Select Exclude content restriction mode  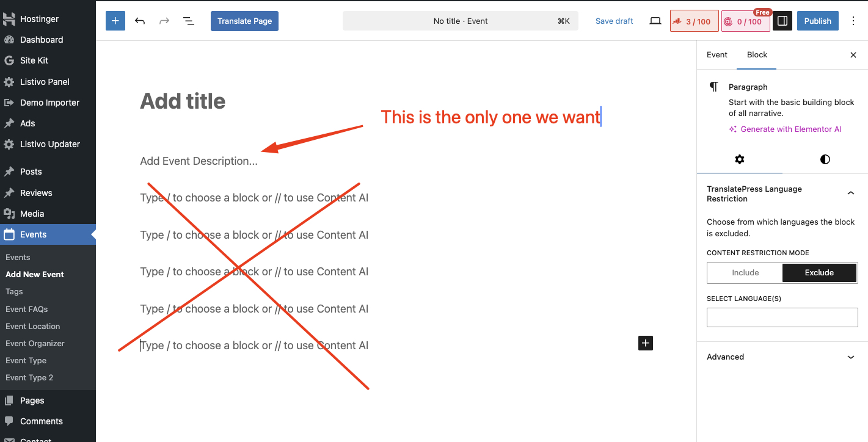pos(819,273)
